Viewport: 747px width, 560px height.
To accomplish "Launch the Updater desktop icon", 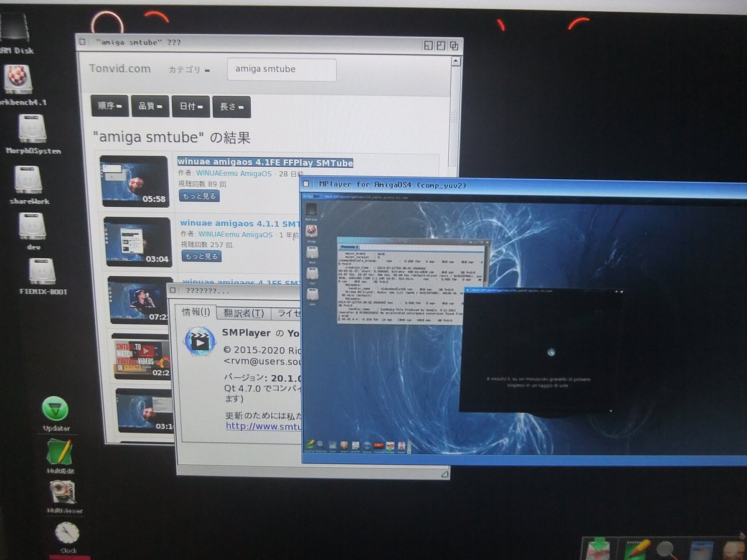I will pos(55,409).
